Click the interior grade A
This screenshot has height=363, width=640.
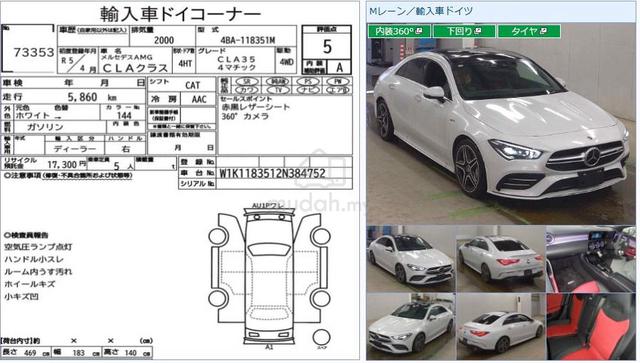(x=339, y=67)
